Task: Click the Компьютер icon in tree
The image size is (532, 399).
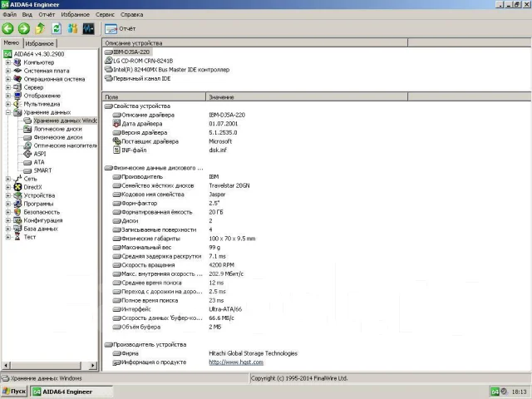Action: pyautogui.click(x=17, y=62)
